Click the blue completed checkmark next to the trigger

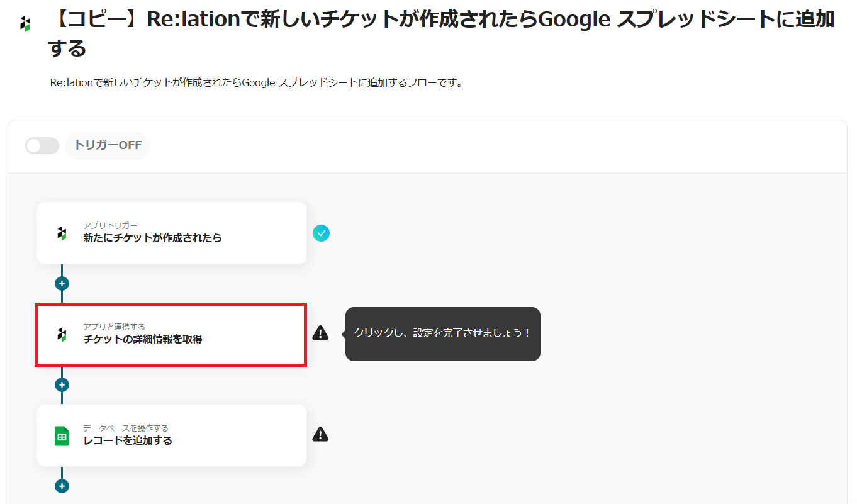click(x=321, y=233)
